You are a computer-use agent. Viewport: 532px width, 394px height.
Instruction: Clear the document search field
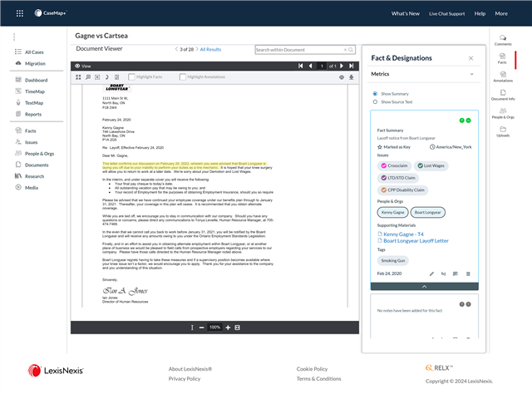[x=346, y=50]
